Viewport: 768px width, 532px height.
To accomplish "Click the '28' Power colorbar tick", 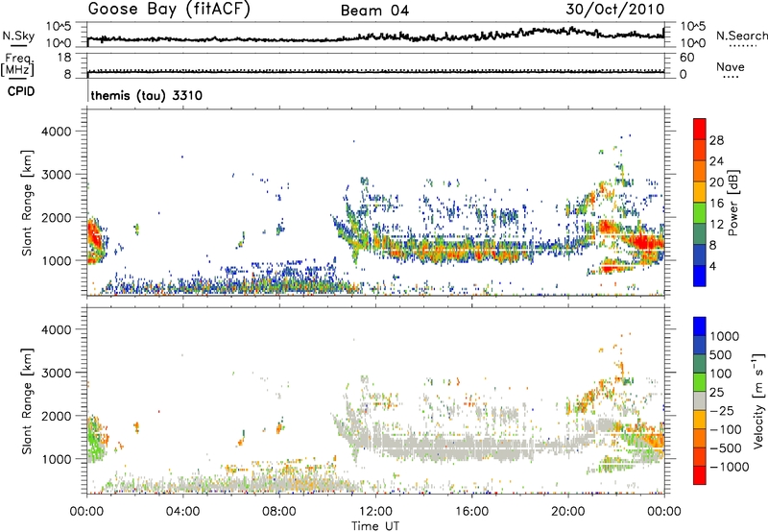I will click(716, 140).
